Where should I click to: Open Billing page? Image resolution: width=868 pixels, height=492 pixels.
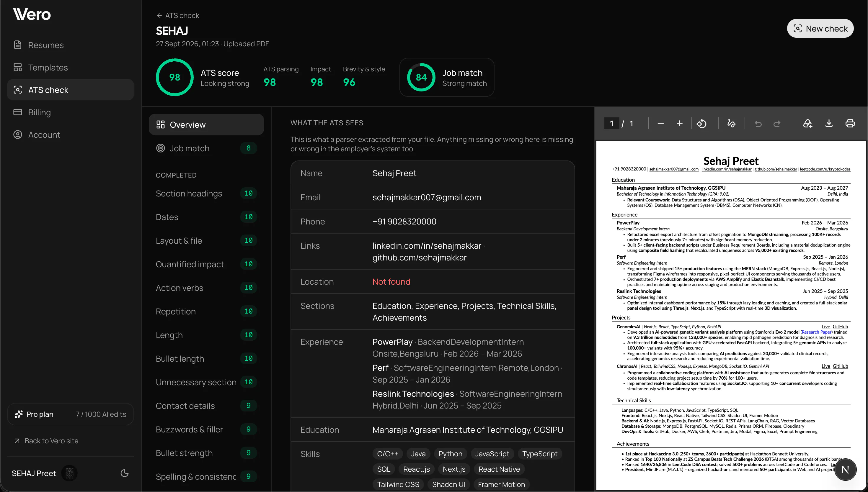70,112
